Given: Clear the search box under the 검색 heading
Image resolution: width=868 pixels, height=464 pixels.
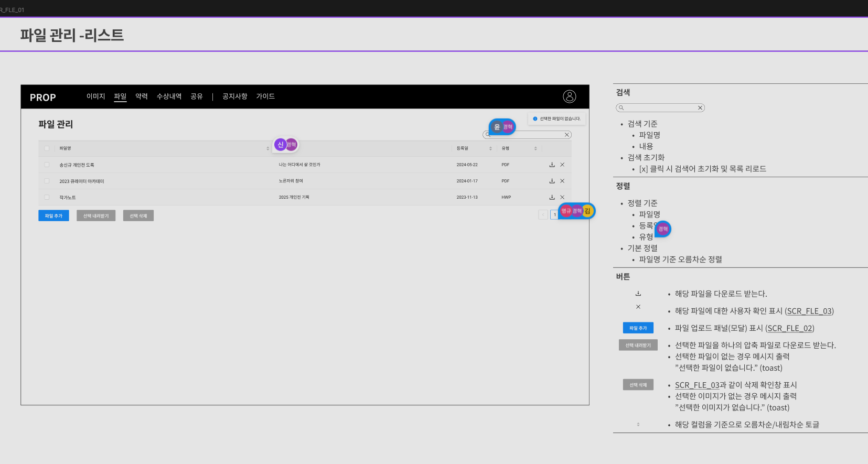Looking at the screenshot, I should 700,107.
